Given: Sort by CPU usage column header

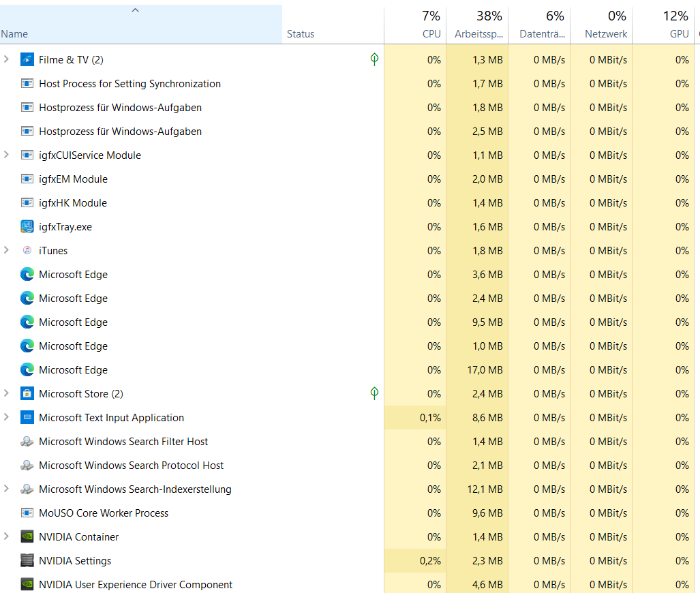Looking at the screenshot, I should coord(414,24).
